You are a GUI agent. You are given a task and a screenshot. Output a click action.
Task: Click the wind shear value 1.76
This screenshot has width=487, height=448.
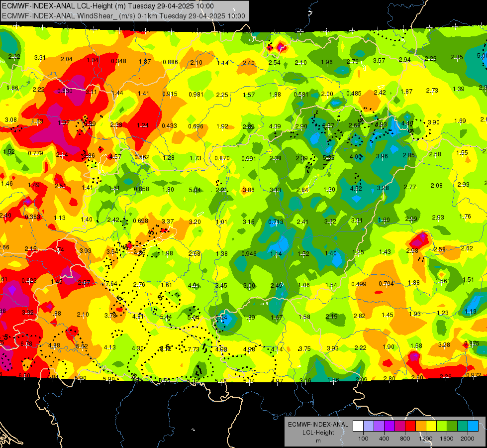[x=465, y=217]
